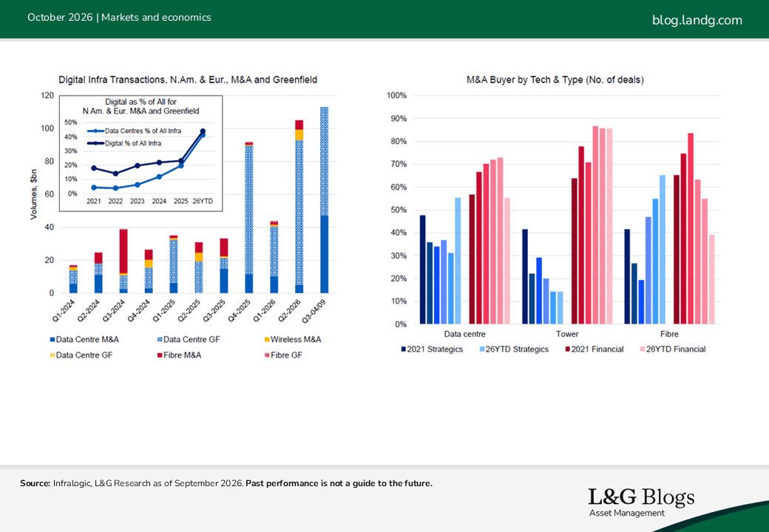
Task: Click the "Volumes, $bn" axis title
Action: click(33, 194)
